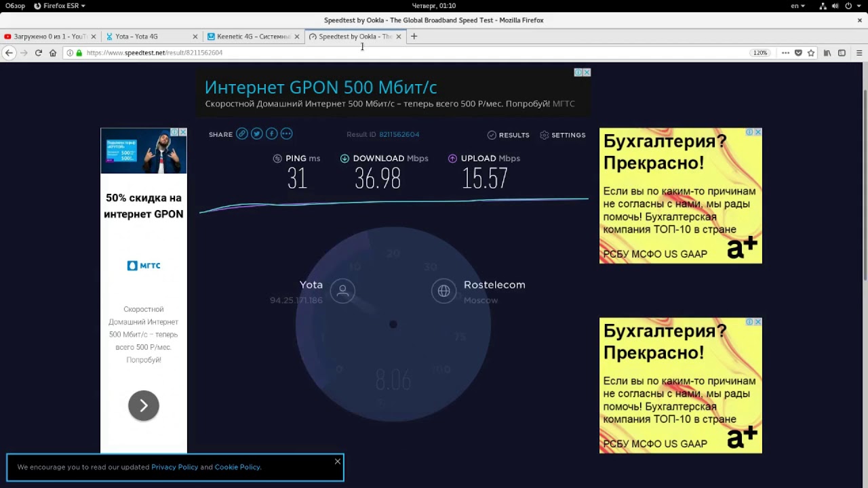
Task: Click the browser Forward arrow button
Action: [24, 52]
